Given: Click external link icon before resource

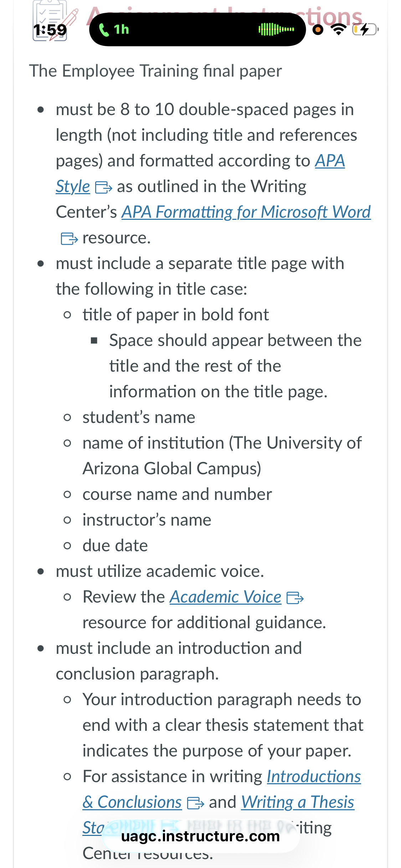Looking at the screenshot, I should [x=70, y=238].
